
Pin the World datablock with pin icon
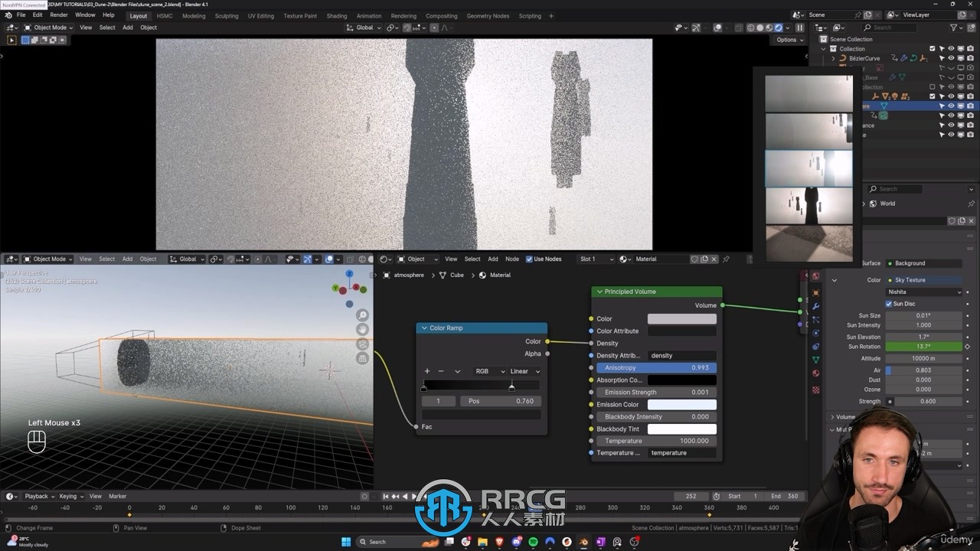pyautogui.click(x=972, y=204)
